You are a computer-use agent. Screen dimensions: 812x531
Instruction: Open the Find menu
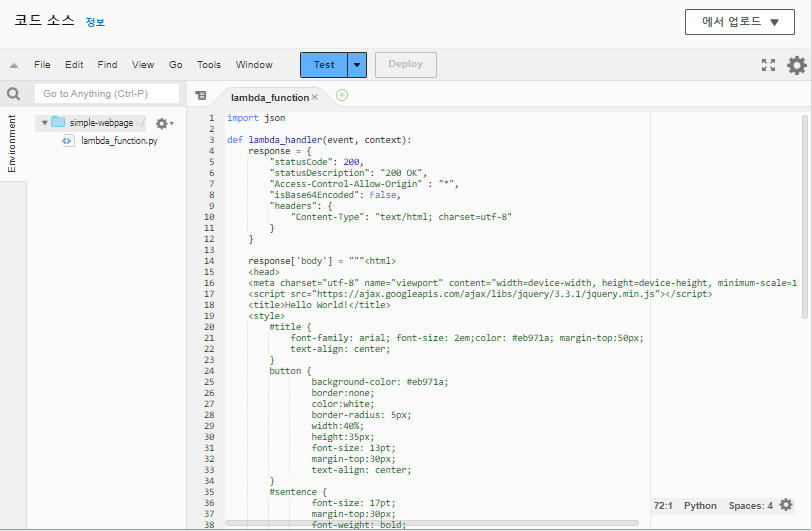tap(107, 65)
